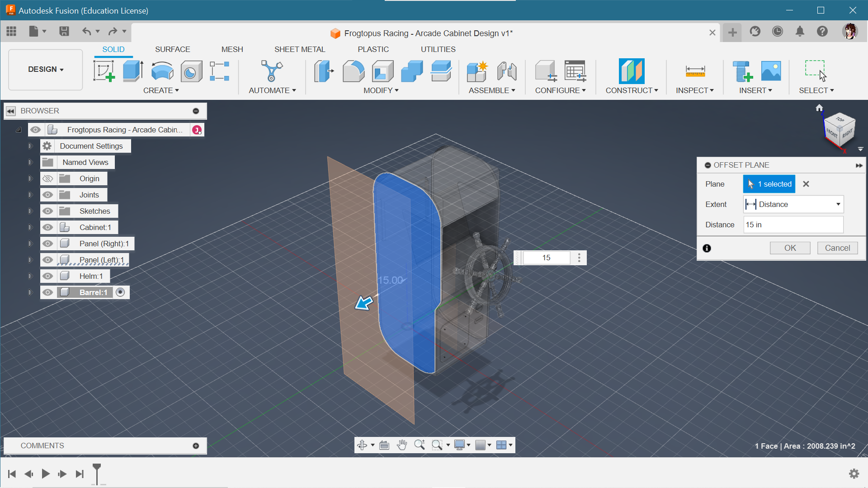Open the MODIFY dropdown menu

[381, 90]
